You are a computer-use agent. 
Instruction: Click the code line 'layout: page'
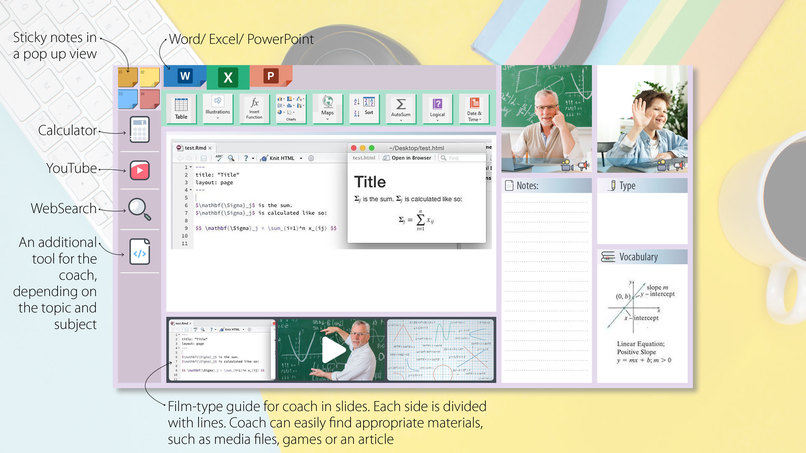tap(214, 182)
